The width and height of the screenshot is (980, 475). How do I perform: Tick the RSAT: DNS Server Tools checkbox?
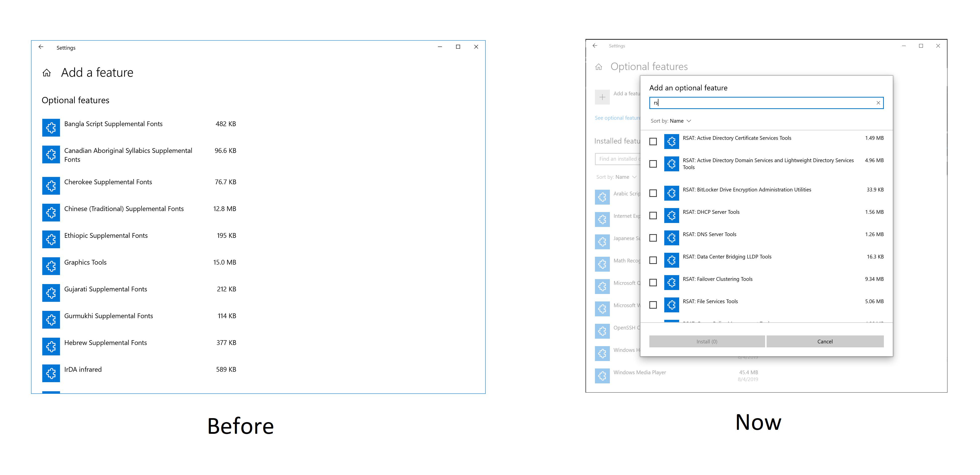click(653, 238)
